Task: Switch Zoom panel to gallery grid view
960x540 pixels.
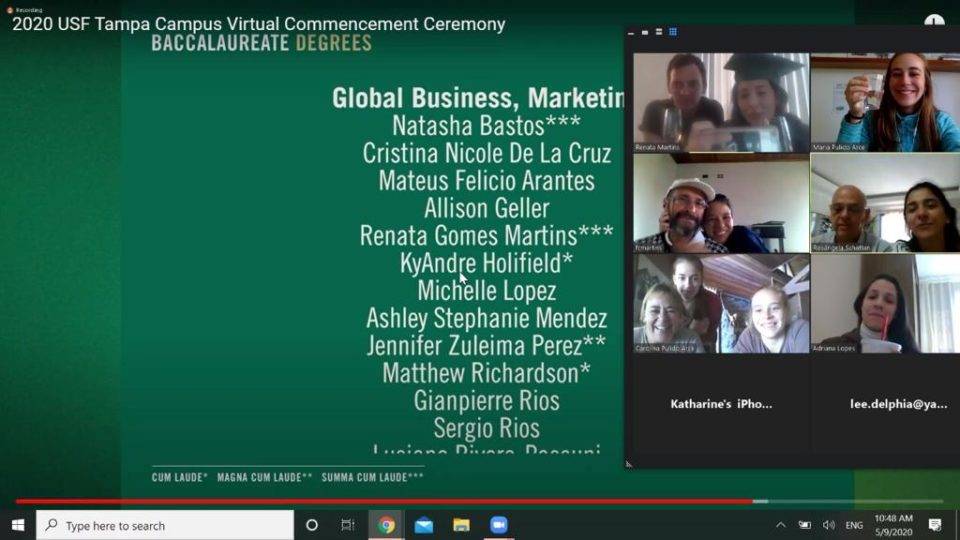Action: point(672,32)
